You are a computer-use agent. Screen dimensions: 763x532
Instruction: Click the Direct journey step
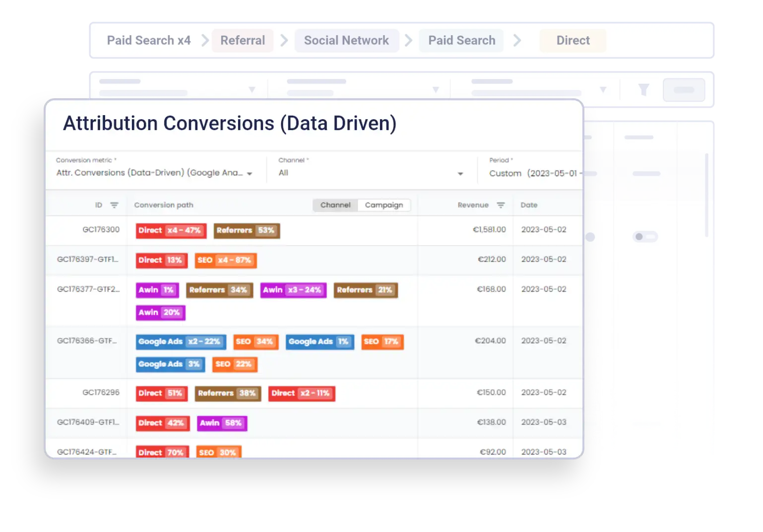[x=572, y=40]
